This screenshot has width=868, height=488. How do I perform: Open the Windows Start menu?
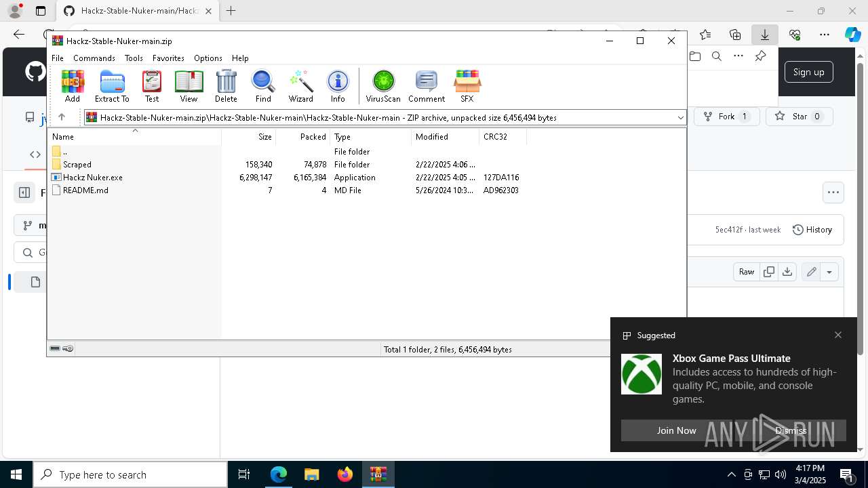16,474
